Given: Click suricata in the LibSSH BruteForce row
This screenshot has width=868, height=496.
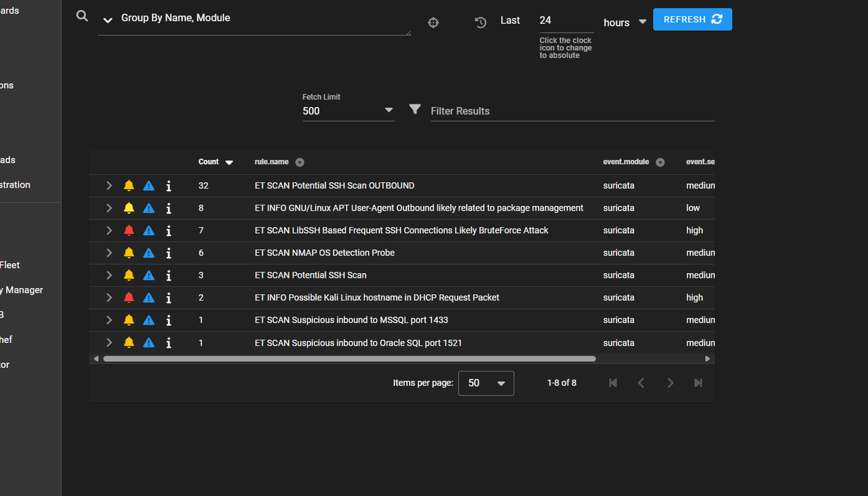Looking at the screenshot, I should pos(618,230).
